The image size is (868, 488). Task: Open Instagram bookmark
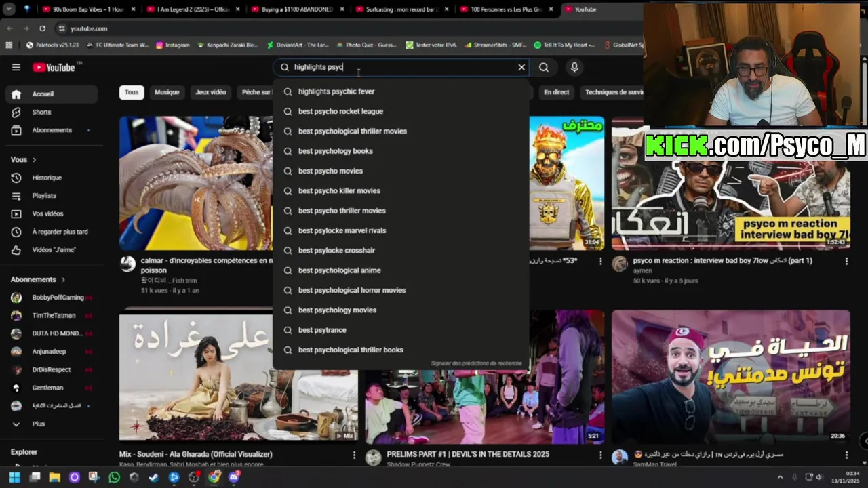173,45
